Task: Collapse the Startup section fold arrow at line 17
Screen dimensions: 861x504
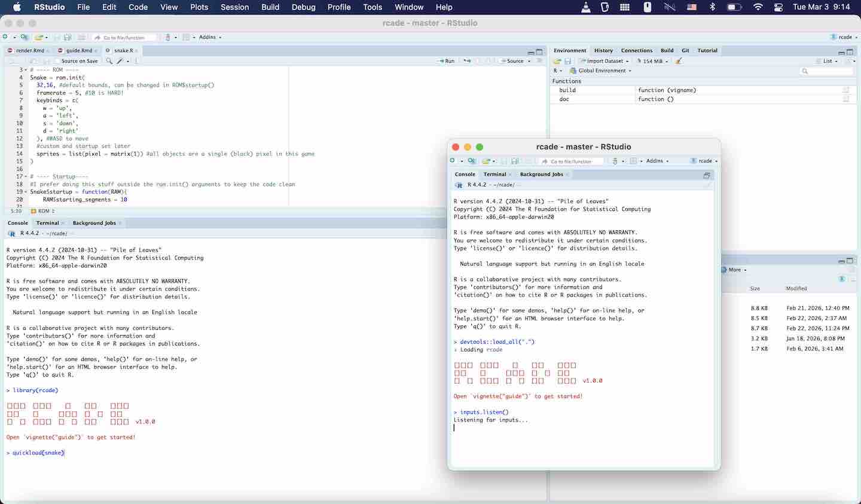Action: [25, 177]
